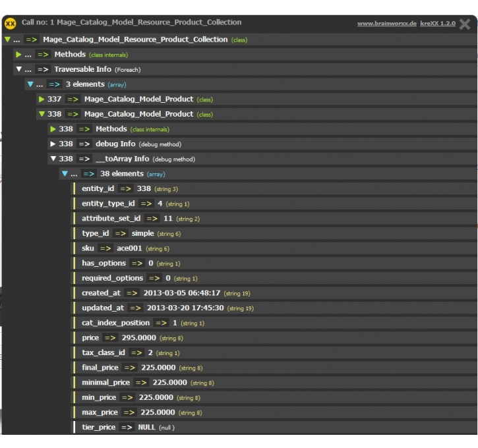Close the kreXX debug panel
This screenshot has width=478, height=448.
click(x=465, y=24)
